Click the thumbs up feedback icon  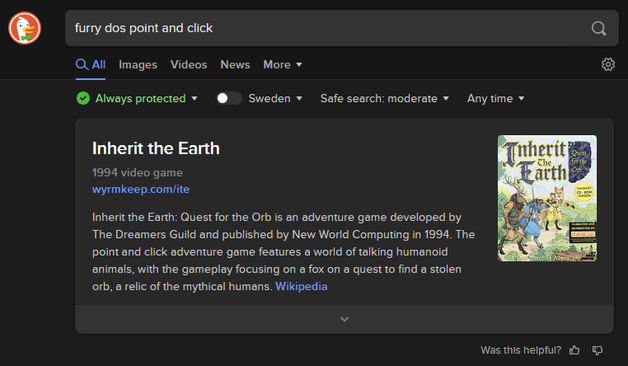click(574, 350)
